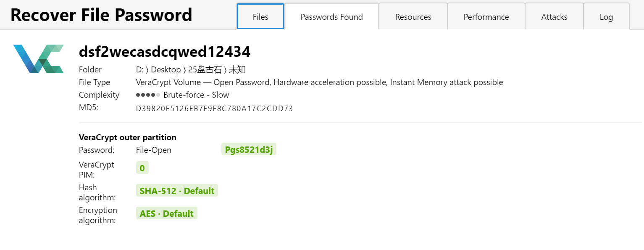The image size is (644, 250).
Task: Click the MD5 hash value
Action: (x=214, y=109)
